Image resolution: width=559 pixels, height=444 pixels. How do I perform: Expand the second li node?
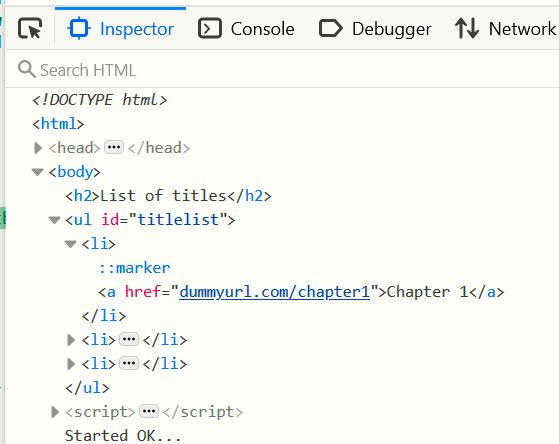click(x=71, y=340)
